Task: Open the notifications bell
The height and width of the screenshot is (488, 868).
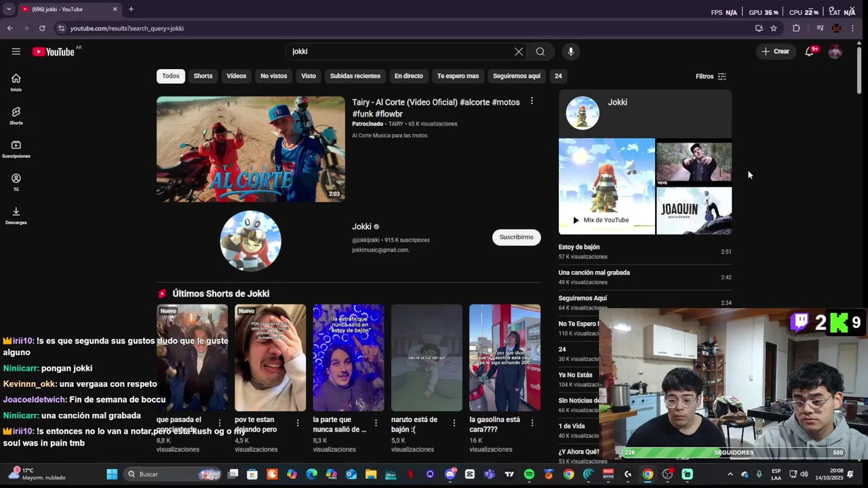Action: 809,52
